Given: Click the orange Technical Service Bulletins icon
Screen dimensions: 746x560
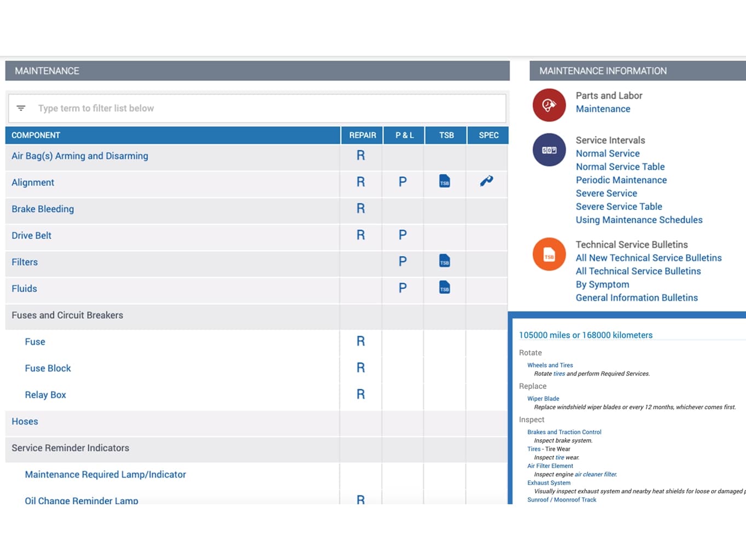Looking at the screenshot, I should 549,254.
